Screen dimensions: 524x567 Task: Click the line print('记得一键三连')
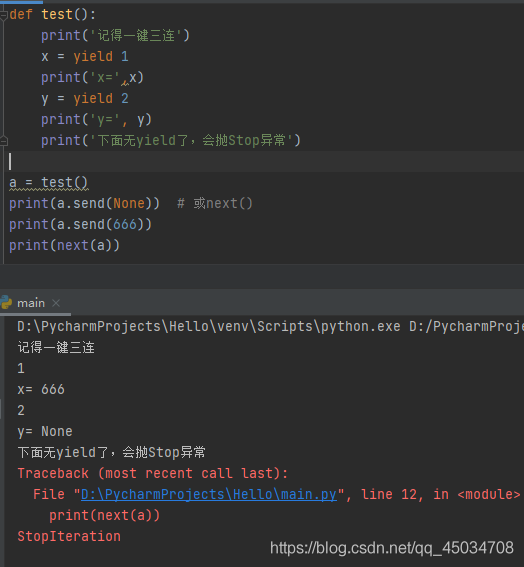(115, 35)
